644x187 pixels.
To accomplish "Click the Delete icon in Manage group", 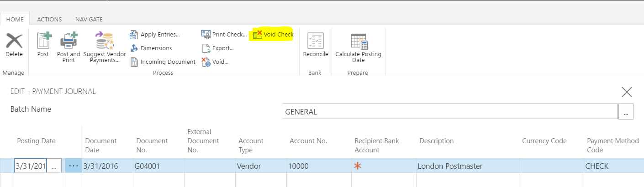I will click(x=14, y=41).
